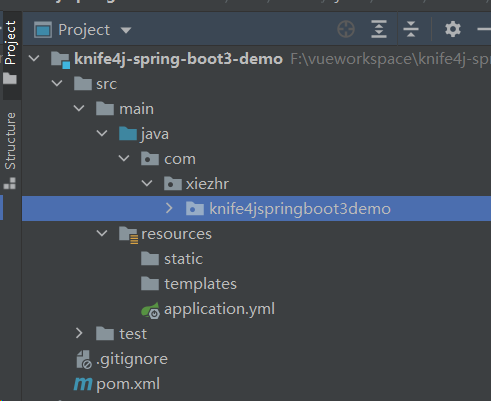Open the Project view dropdown
The height and width of the screenshot is (401, 491).
[126, 30]
